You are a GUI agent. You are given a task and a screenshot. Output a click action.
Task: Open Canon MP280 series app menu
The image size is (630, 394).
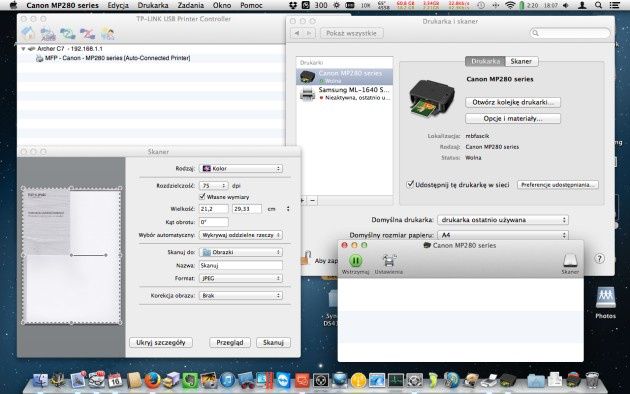62,5
